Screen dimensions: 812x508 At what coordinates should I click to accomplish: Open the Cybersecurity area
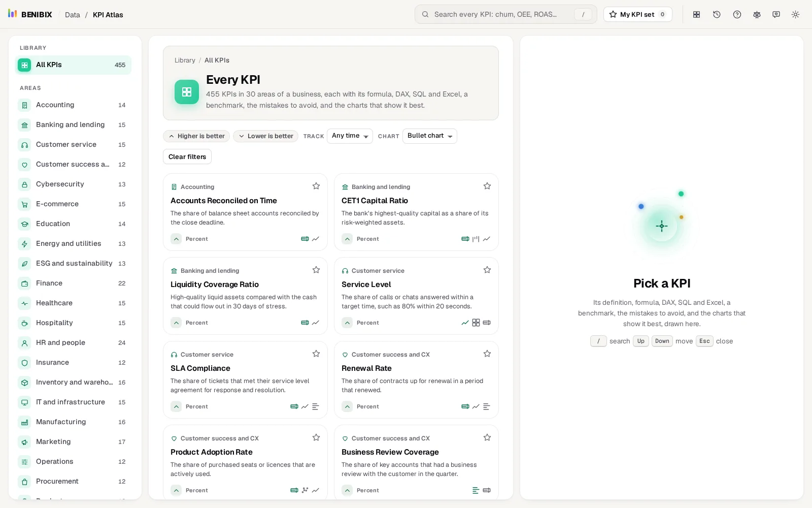click(73, 184)
